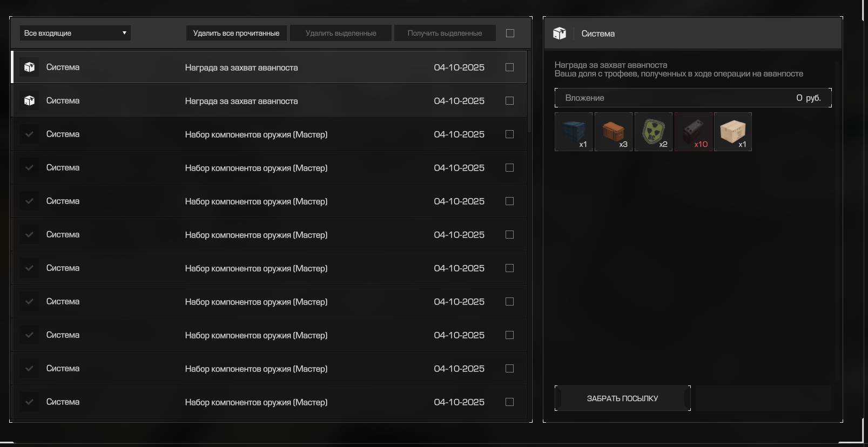
Task: Click the orange crate x3 attachment
Action: (x=613, y=131)
